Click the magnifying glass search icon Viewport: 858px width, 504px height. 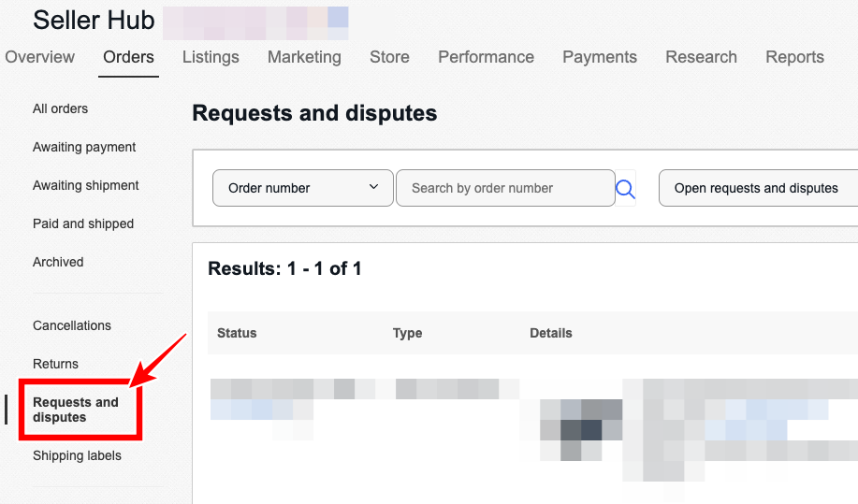(x=625, y=189)
